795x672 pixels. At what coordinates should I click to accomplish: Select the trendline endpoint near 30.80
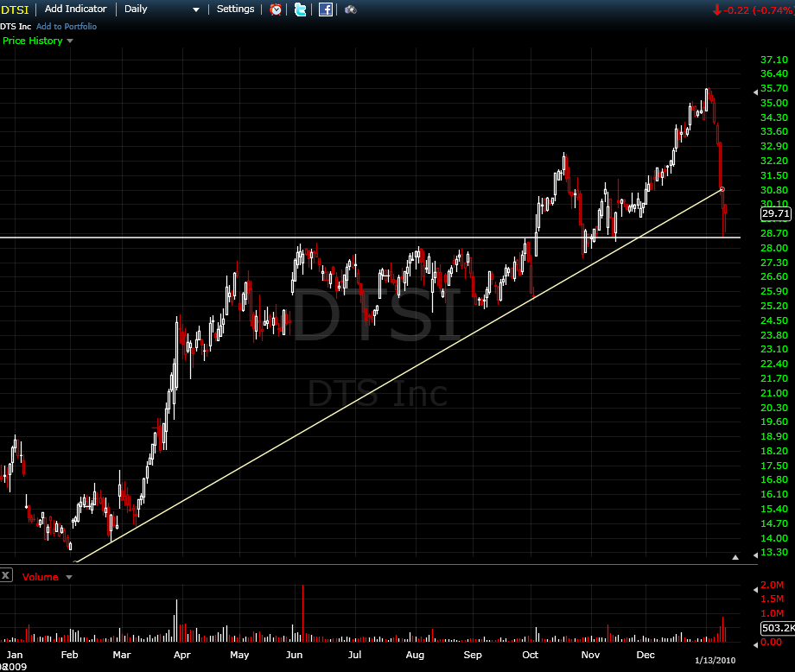point(722,189)
